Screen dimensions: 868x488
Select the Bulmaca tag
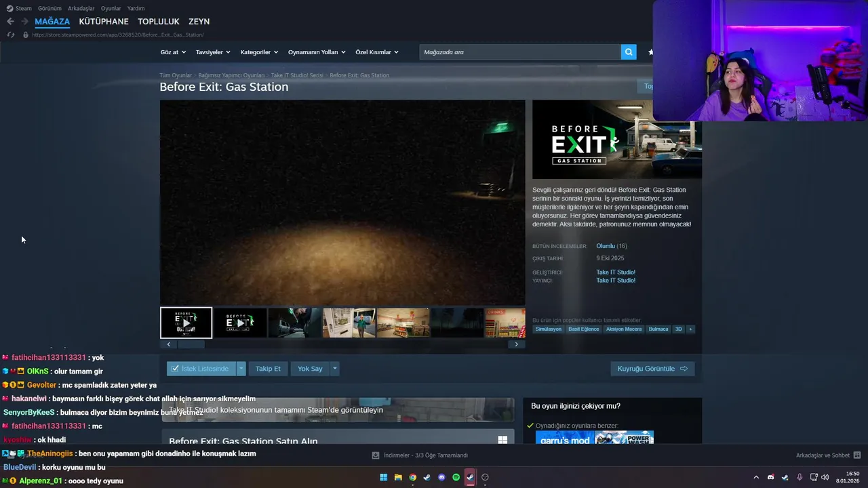(658, 329)
